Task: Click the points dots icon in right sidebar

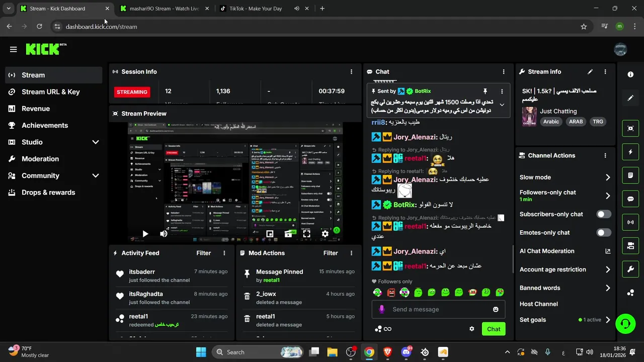Action: click(630, 293)
